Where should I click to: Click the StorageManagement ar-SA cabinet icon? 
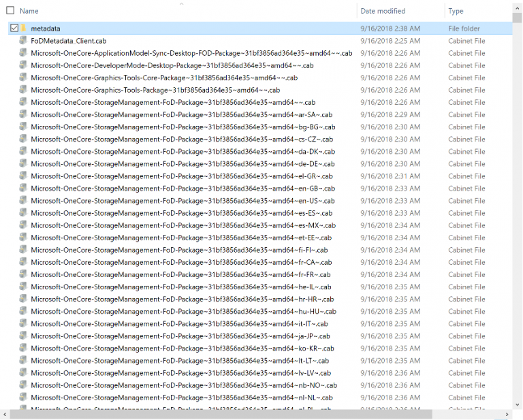tap(23, 114)
